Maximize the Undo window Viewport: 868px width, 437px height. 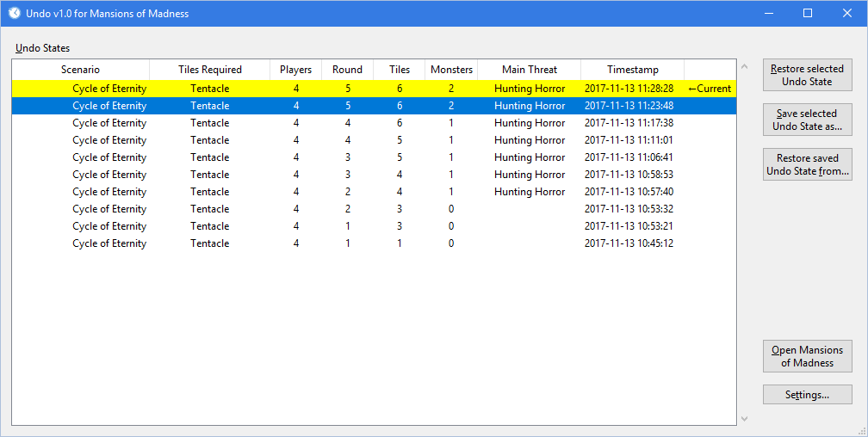click(x=808, y=13)
